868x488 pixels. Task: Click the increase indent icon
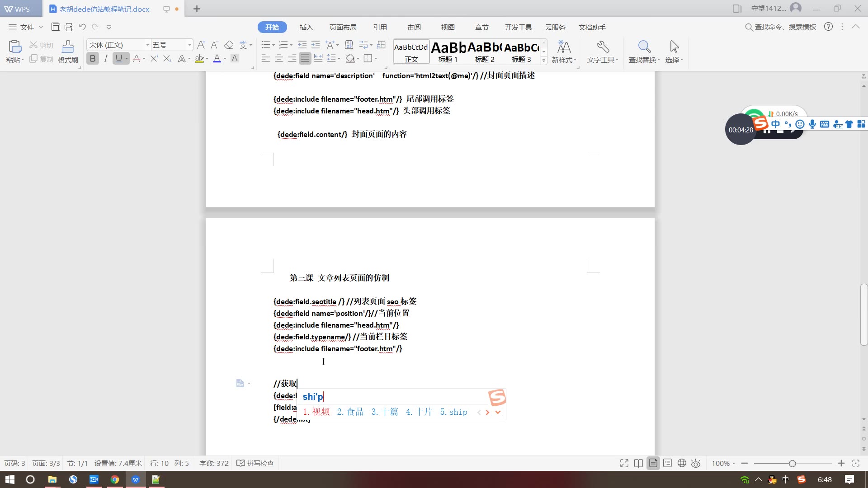coord(316,45)
